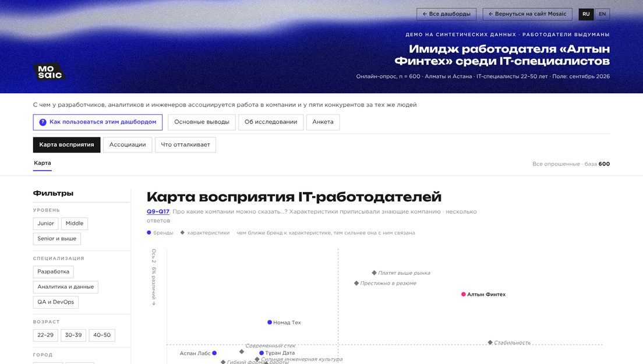Click the Престижно в резюме diamond marker
Image resolution: width=643 pixels, height=364 pixels.
click(356, 283)
